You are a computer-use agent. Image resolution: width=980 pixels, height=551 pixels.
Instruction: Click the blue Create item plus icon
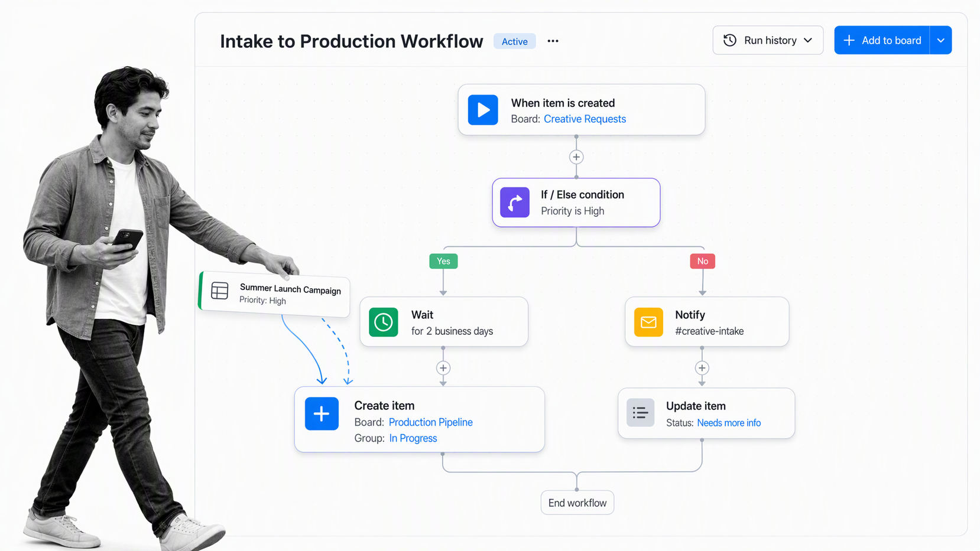pyautogui.click(x=322, y=413)
